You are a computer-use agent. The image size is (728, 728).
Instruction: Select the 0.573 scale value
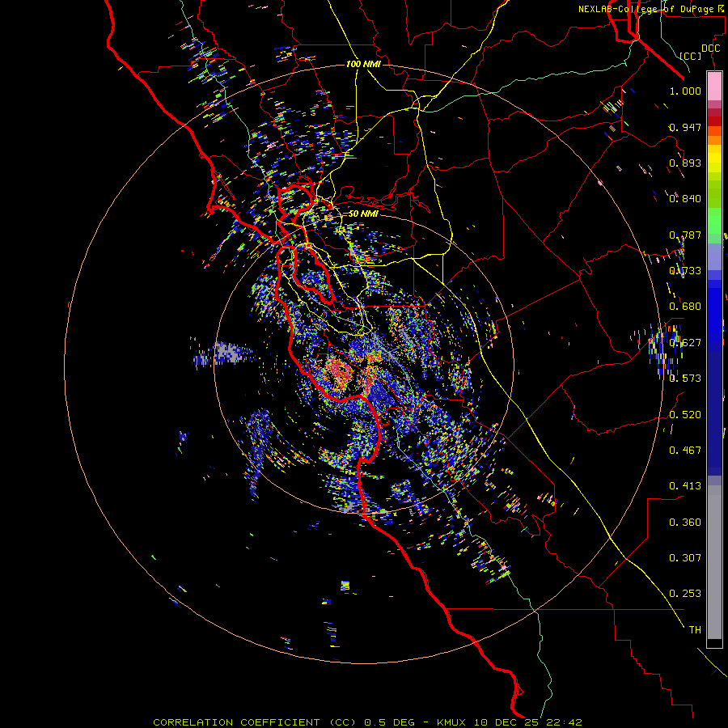[685, 379]
